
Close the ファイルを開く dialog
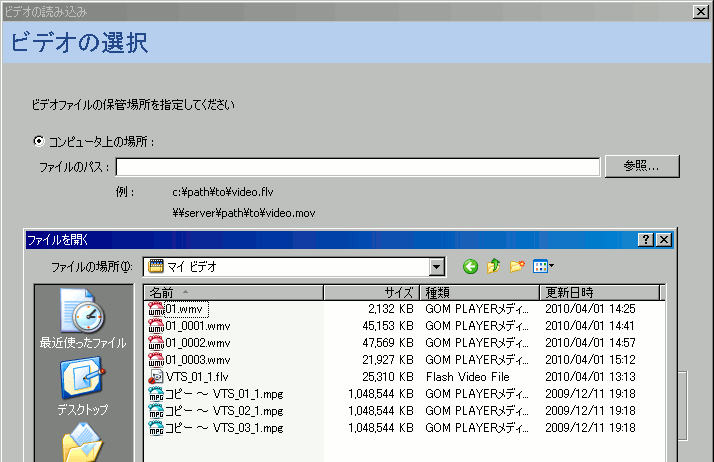[664, 240]
